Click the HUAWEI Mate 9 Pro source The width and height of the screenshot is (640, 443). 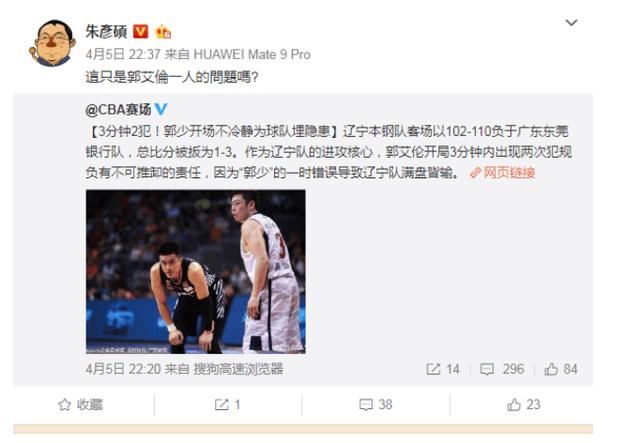point(252,54)
